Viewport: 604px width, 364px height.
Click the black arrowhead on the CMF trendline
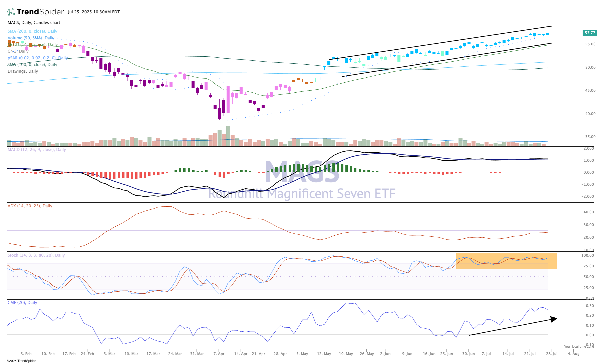(554, 319)
